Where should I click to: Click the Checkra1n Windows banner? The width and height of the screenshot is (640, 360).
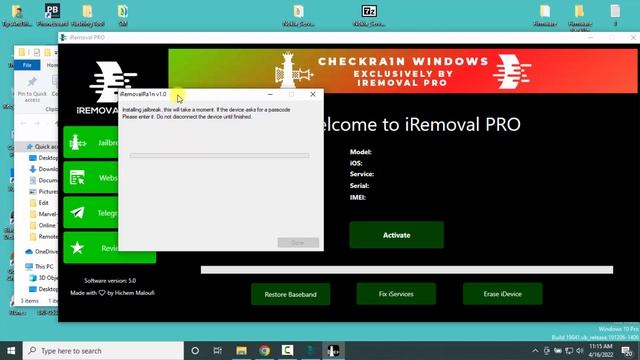pos(402,71)
